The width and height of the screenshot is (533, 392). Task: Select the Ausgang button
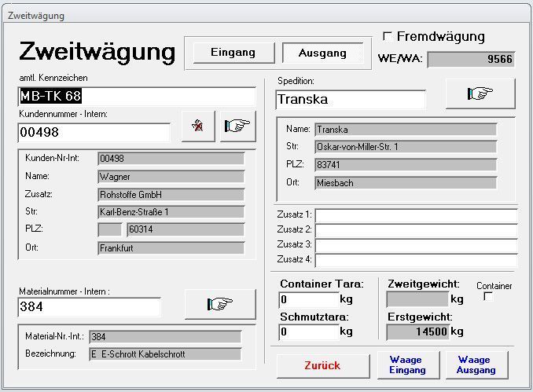pos(322,53)
